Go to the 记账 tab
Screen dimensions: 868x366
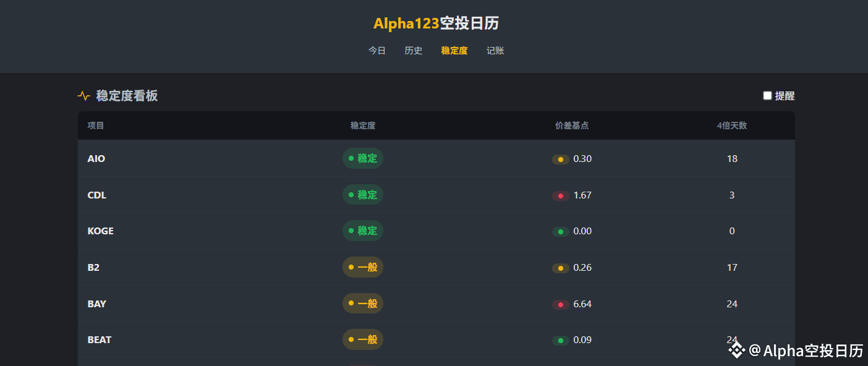[x=495, y=51]
